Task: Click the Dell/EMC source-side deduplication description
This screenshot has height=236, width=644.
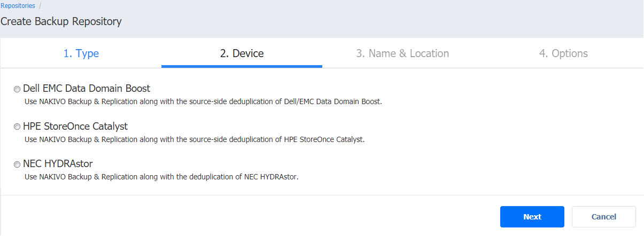Action: coord(204,101)
